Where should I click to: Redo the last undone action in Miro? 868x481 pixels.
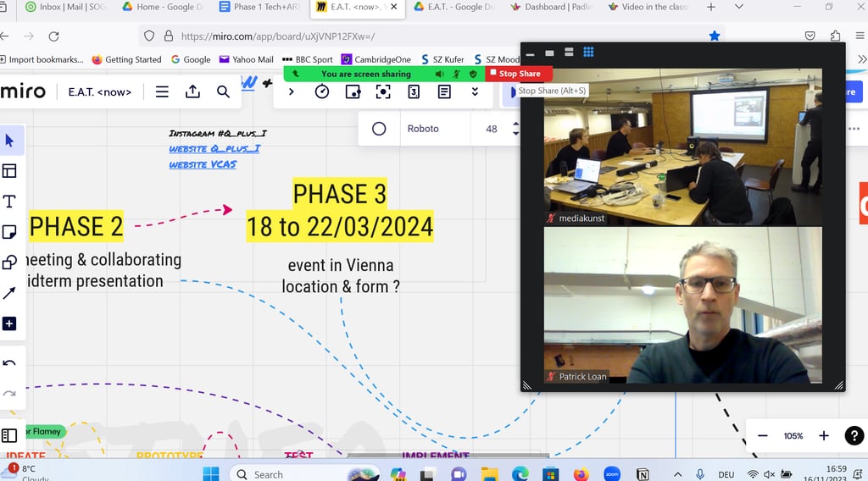pyautogui.click(x=9, y=394)
